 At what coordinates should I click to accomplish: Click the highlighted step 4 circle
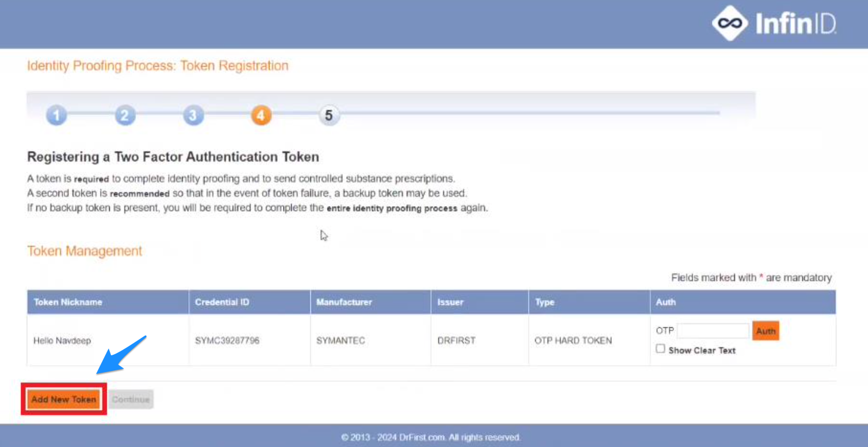[261, 115]
